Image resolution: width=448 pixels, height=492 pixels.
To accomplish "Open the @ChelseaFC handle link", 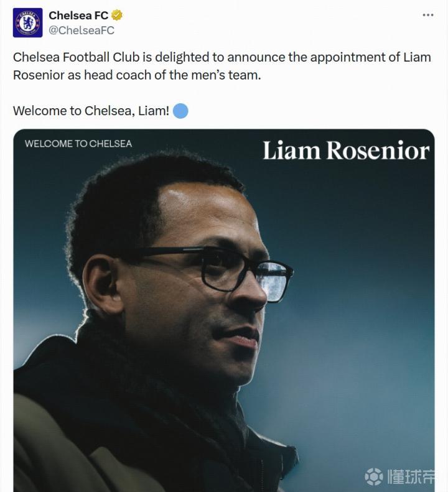I will 82,30.
